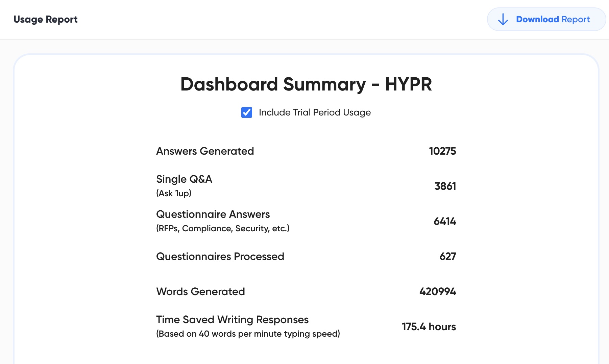Screen dimensions: 609x364
Task: Select the value 420994
Action: 438,291
